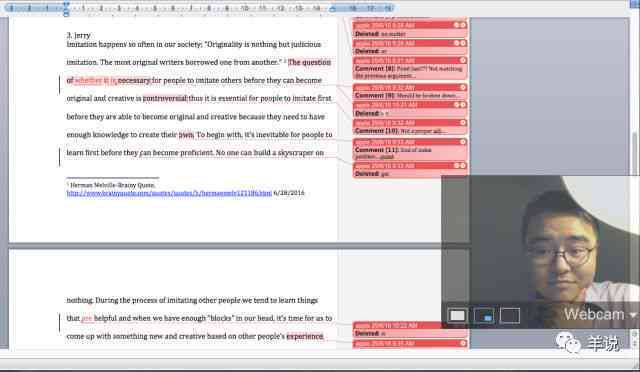The image size is (640, 372).
Task: Select the full-screen webcam layout icon
Action: pos(457,315)
